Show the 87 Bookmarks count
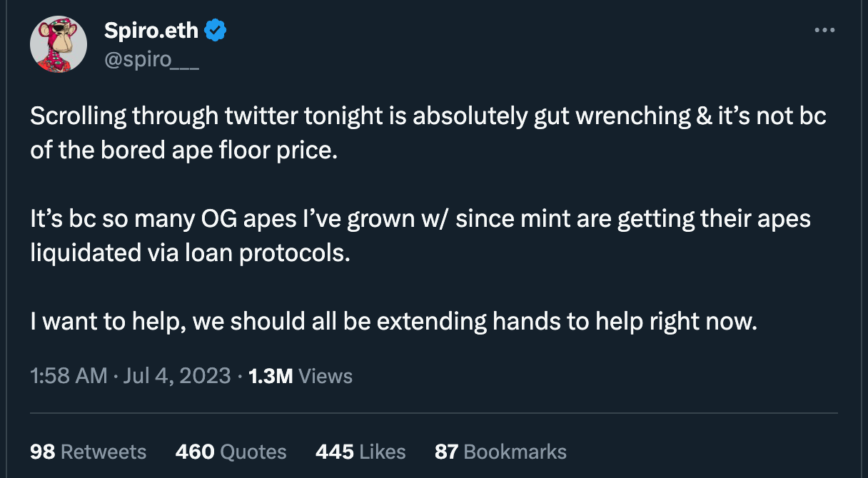Screen dimensions: 868x478 click(500, 452)
